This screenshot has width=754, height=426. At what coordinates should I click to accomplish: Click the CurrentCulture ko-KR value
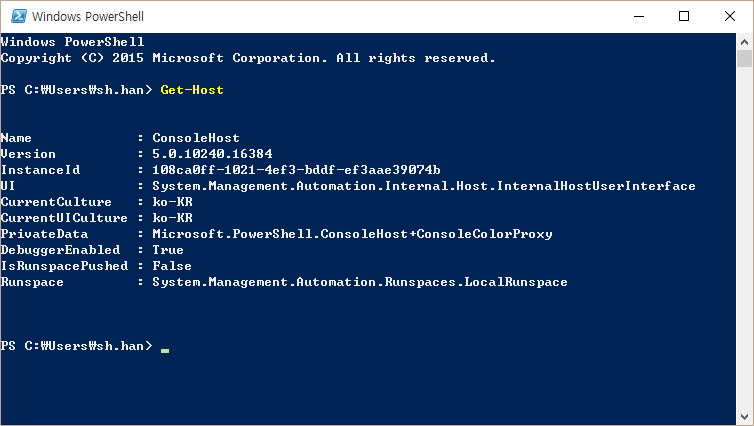click(x=173, y=202)
